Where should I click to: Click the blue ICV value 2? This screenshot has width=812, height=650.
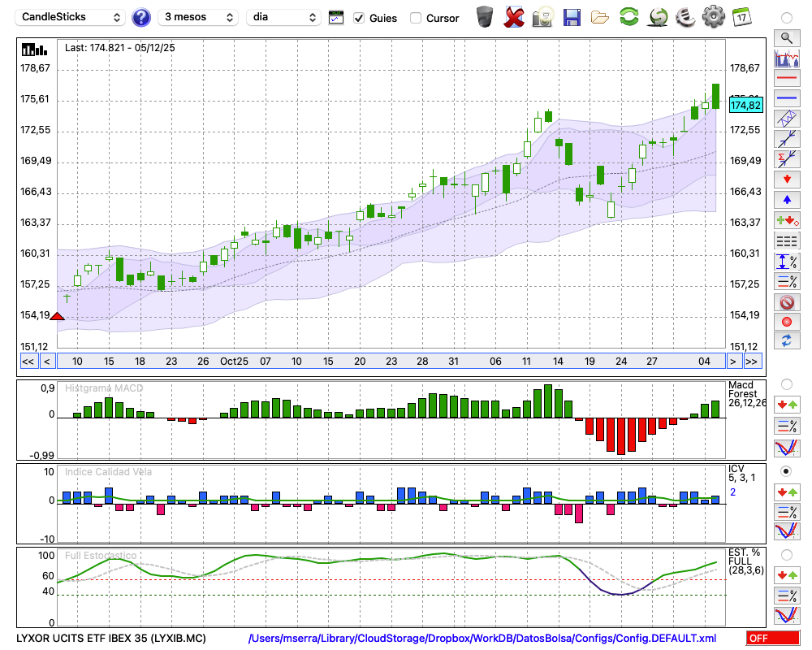732,492
